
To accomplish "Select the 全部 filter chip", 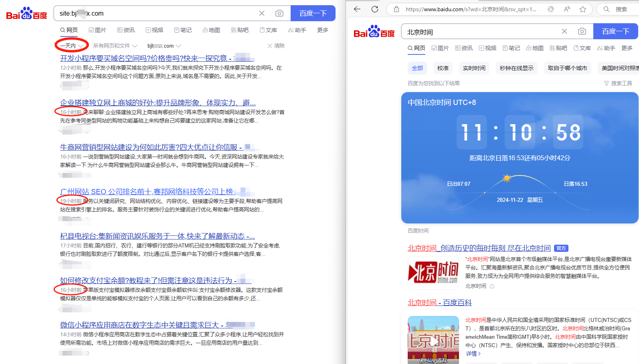I will pyautogui.click(x=417, y=68).
